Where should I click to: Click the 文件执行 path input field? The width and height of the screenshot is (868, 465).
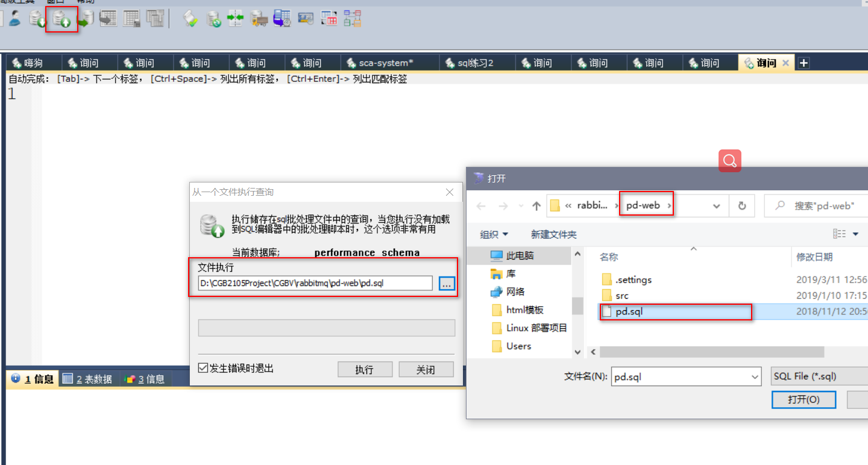coord(315,283)
